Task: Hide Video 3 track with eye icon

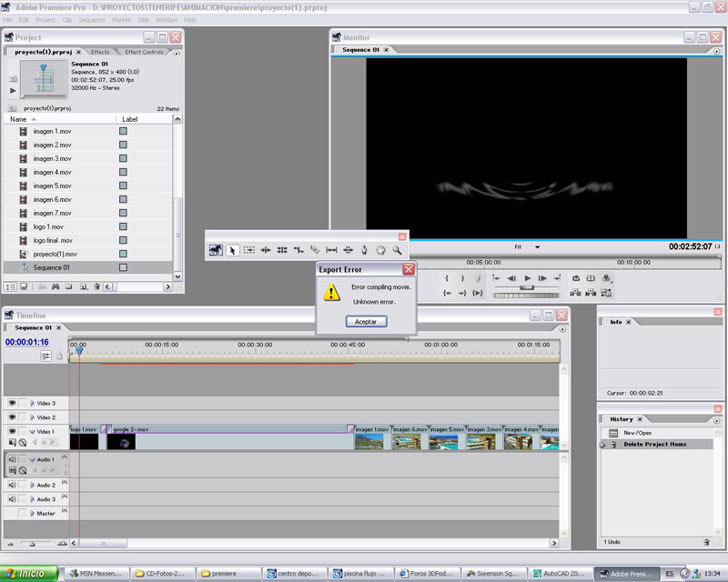Action: click(x=12, y=403)
